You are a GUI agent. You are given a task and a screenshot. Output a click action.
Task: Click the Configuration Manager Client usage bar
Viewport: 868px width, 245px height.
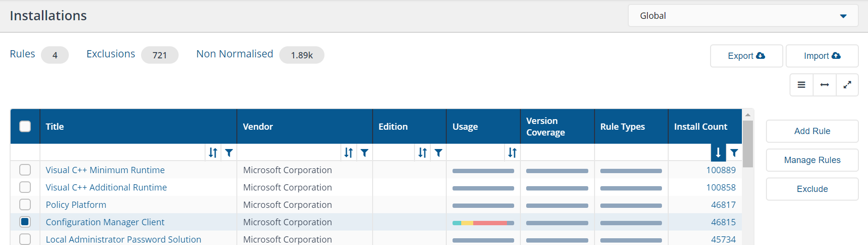coord(483,223)
